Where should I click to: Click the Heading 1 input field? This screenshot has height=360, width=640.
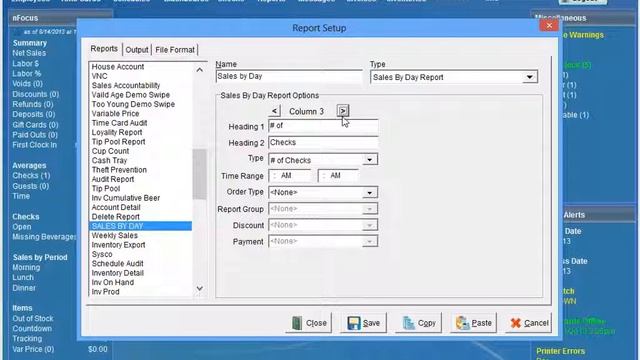323,126
